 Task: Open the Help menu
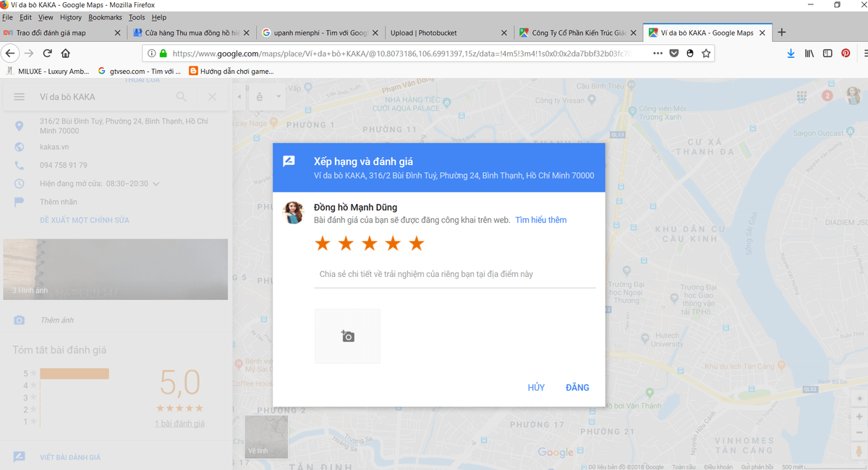[x=159, y=17]
